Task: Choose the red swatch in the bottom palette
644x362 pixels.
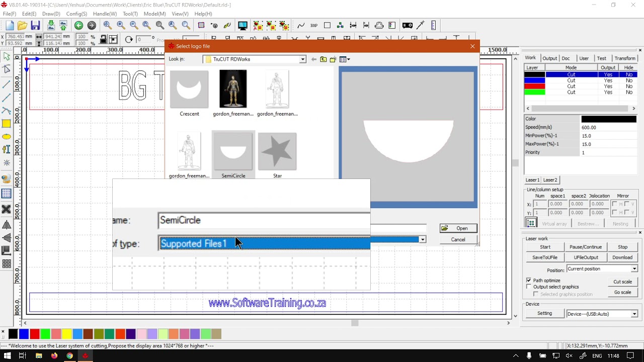Action: point(34,334)
